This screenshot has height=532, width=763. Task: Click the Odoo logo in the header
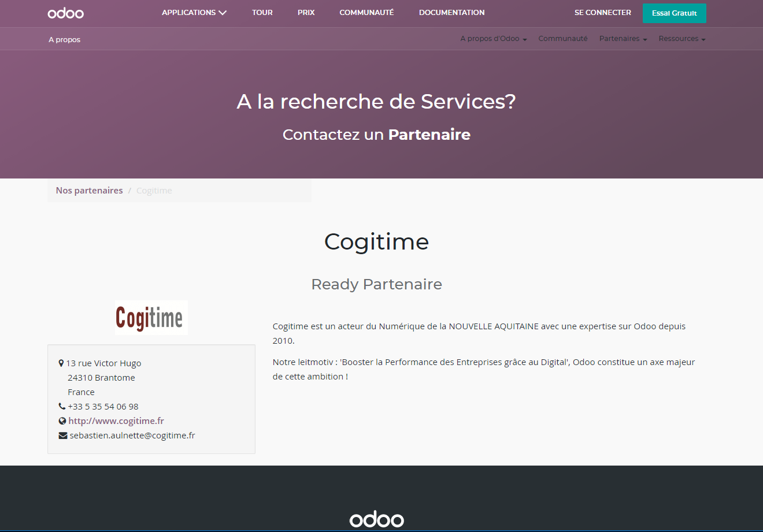pyautogui.click(x=65, y=13)
